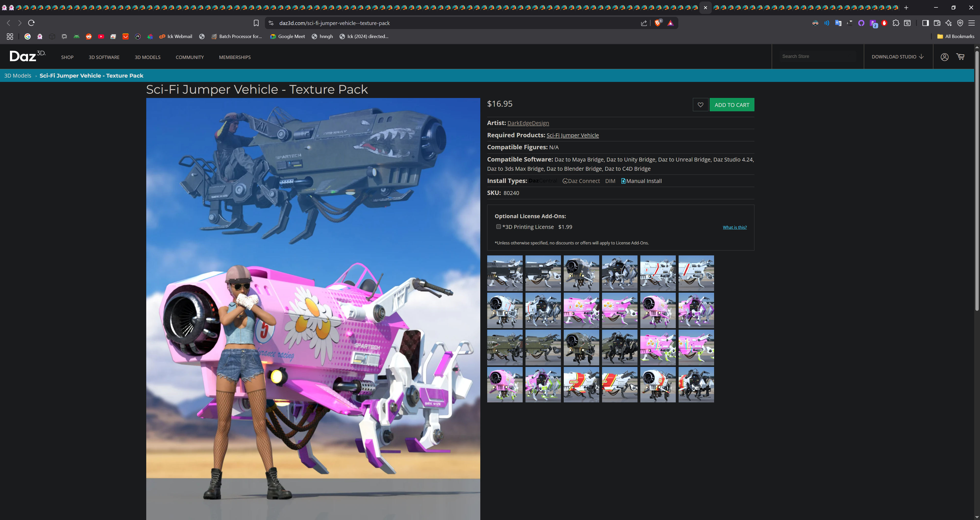Image resolution: width=980 pixels, height=520 pixels.
Task: View the first thumbnail, top row of gallery
Action: pyautogui.click(x=505, y=273)
